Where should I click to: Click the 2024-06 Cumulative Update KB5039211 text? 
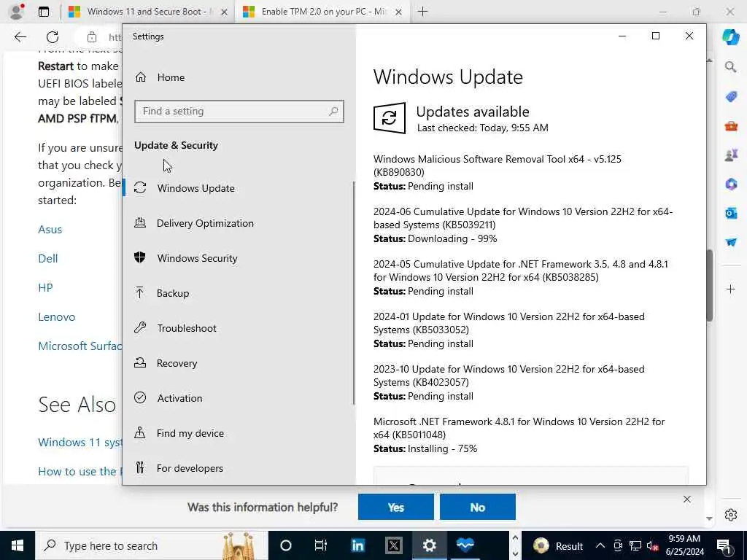coord(522,218)
